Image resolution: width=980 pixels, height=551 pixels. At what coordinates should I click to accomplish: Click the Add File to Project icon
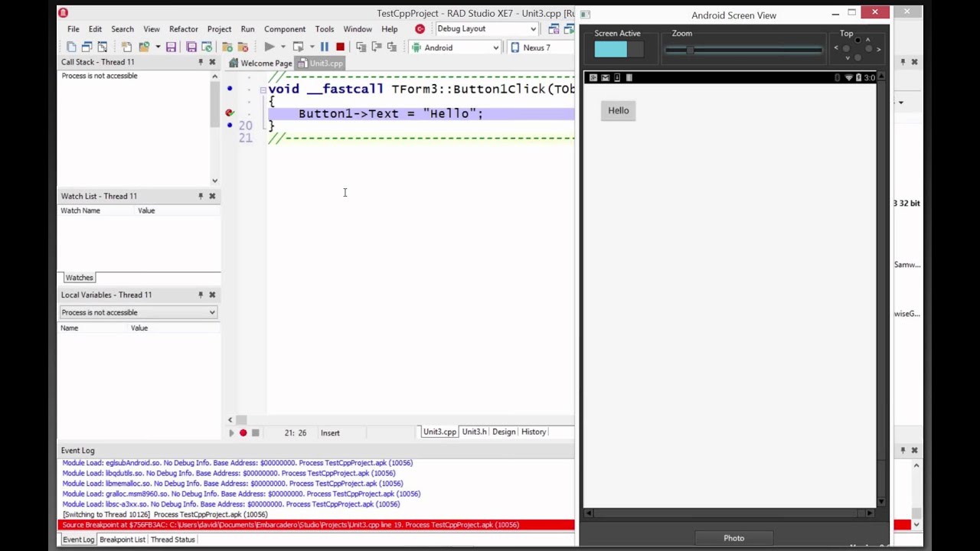coord(227,47)
